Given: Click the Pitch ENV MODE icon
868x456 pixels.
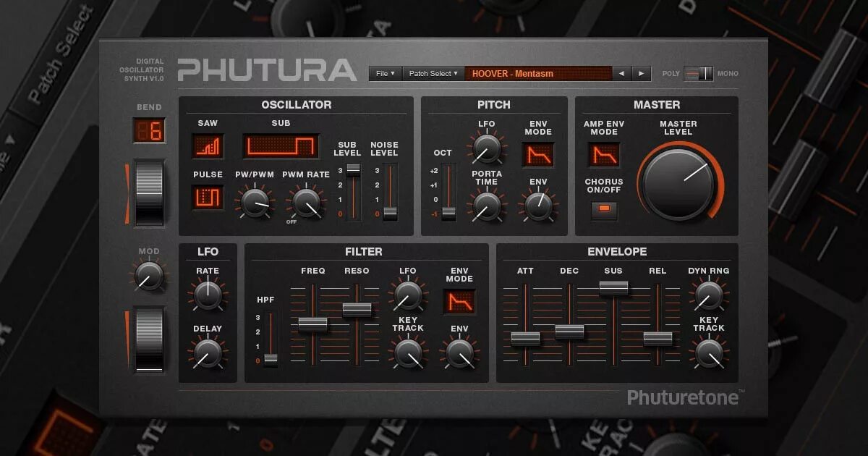Looking at the screenshot, I should pos(538,154).
